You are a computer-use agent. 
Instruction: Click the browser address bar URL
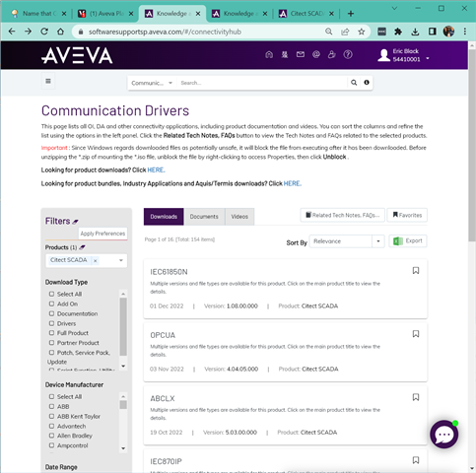(x=165, y=32)
